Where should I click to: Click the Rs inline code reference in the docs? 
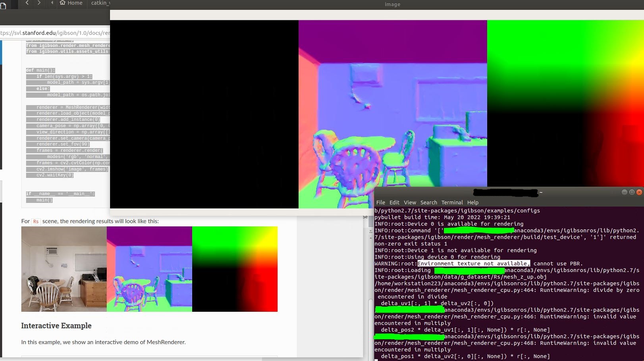[x=36, y=221]
